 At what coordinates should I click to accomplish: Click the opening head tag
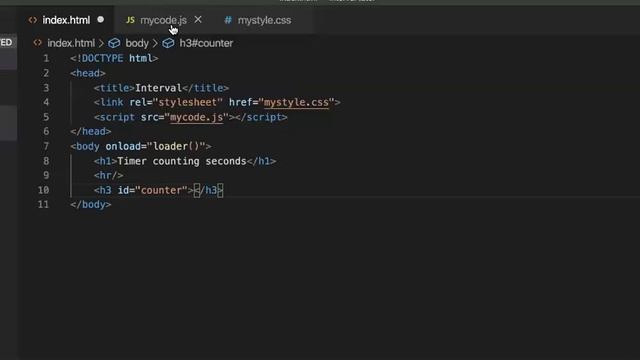(88, 73)
